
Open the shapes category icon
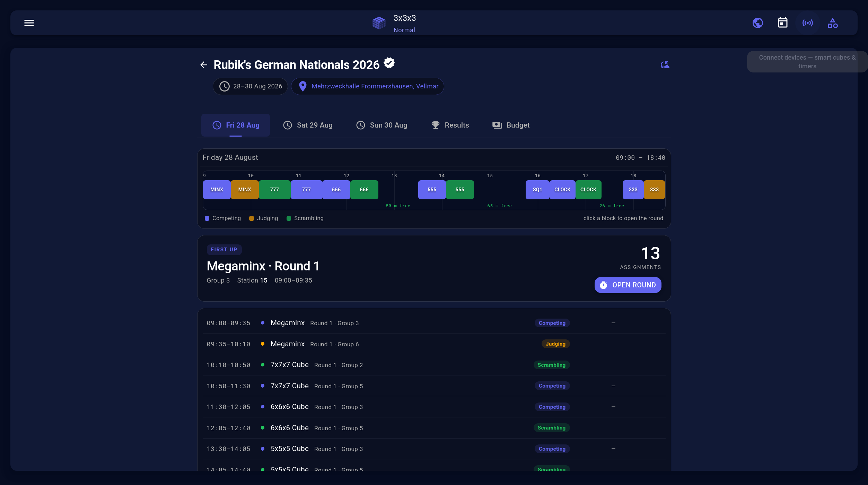[832, 23]
